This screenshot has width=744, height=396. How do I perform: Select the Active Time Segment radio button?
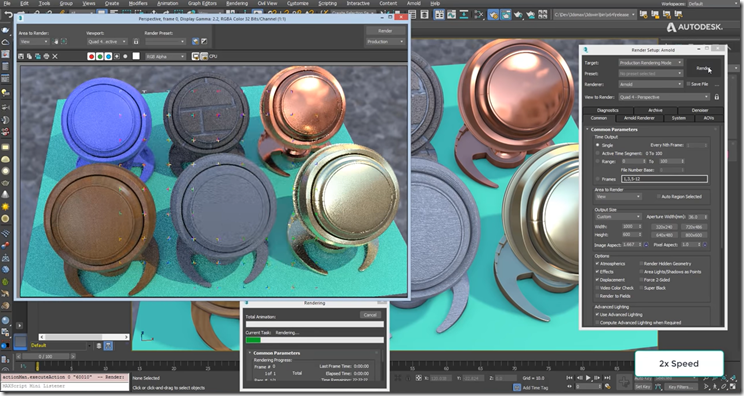click(x=597, y=153)
